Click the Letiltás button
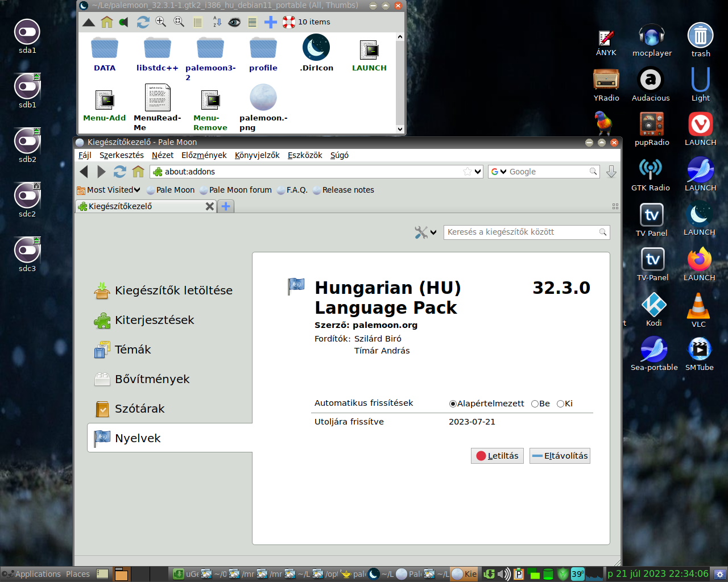 pyautogui.click(x=497, y=456)
